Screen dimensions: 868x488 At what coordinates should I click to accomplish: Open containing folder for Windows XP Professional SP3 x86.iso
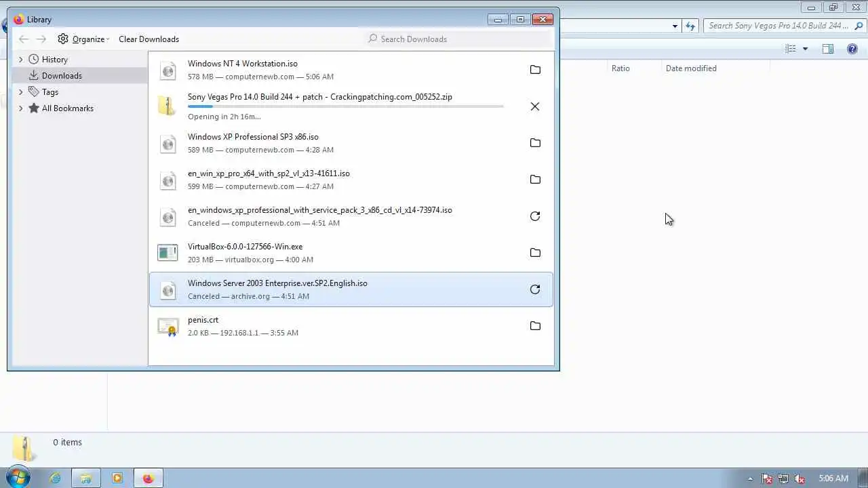coord(535,143)
